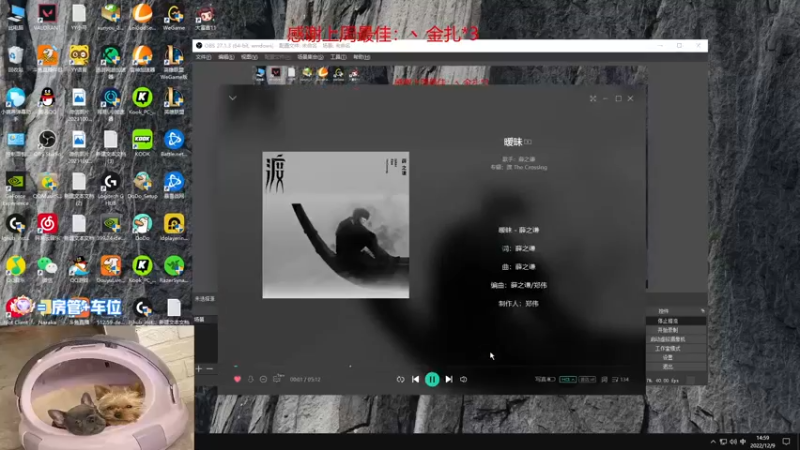Change the loop playback mode icon

(400, 379)
